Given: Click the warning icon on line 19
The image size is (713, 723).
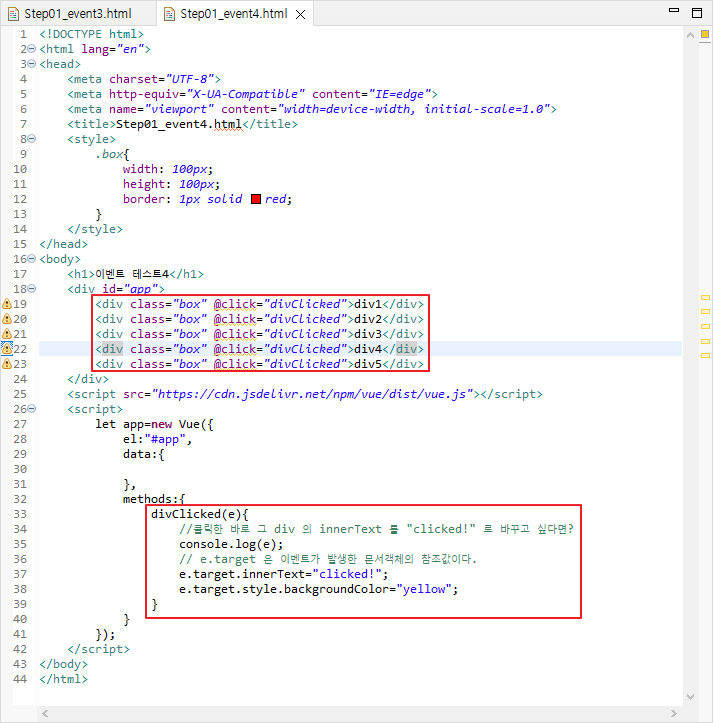Looking at the screenshot, I should 7,304.
